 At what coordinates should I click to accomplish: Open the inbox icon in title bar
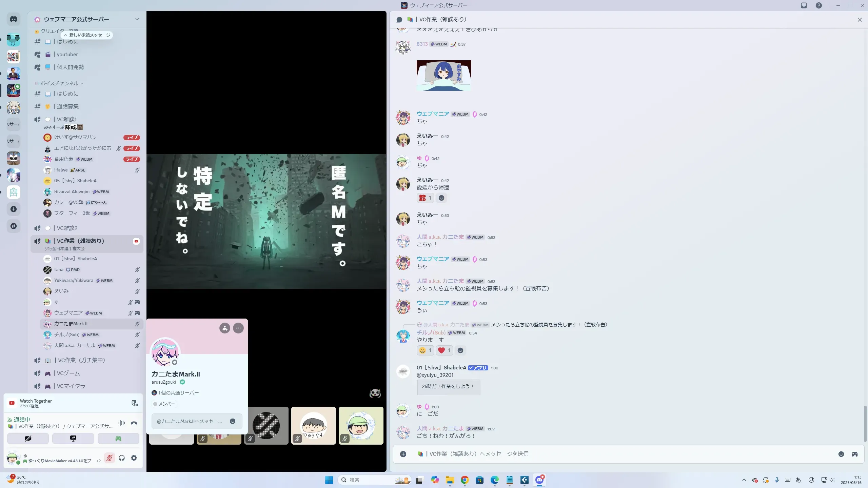click(x=804, y=5)
